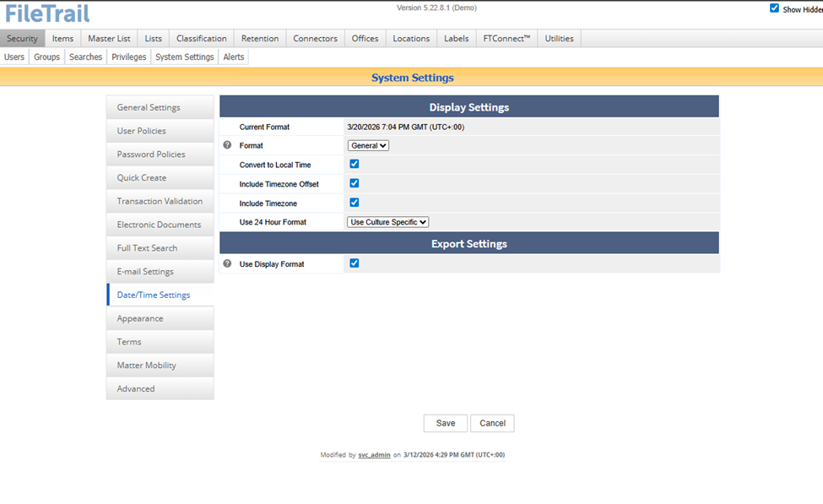Click the help icon next to Format
Image resolution: width=823 pixels, height=504 pixels.
point(227,145)
